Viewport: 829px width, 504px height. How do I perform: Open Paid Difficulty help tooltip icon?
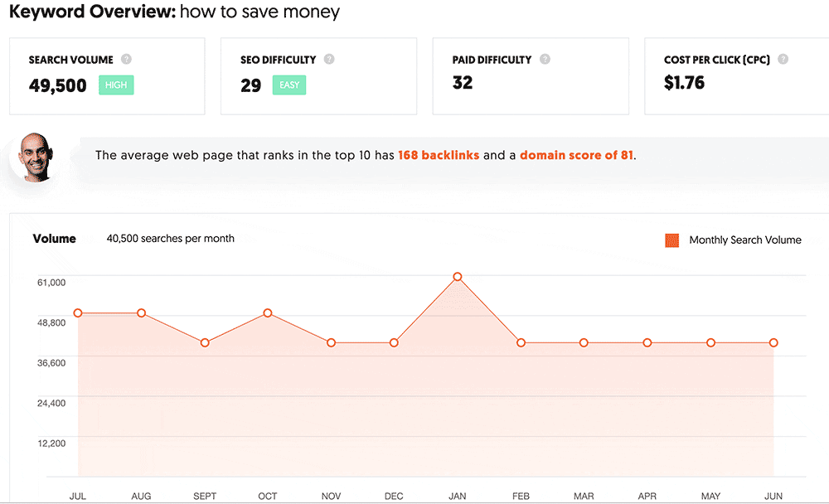click(545, 60)
